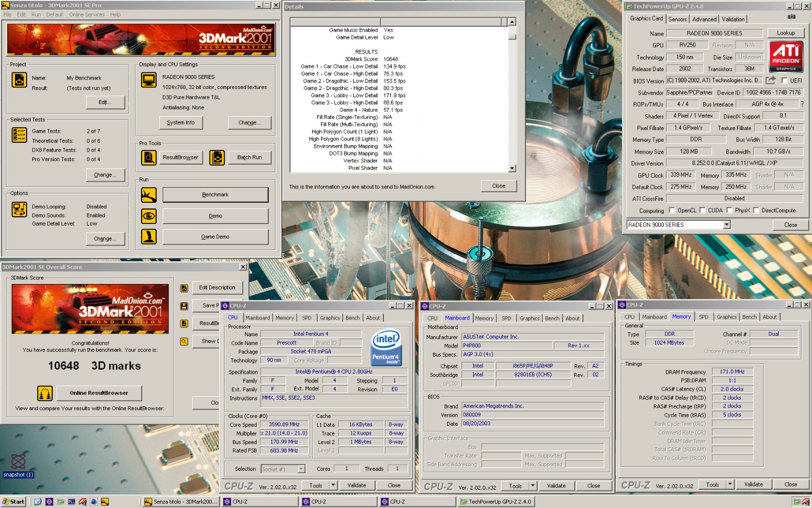
Task: Click the GPU-Z BIOS export arrow icon
Action: (770, 81)
